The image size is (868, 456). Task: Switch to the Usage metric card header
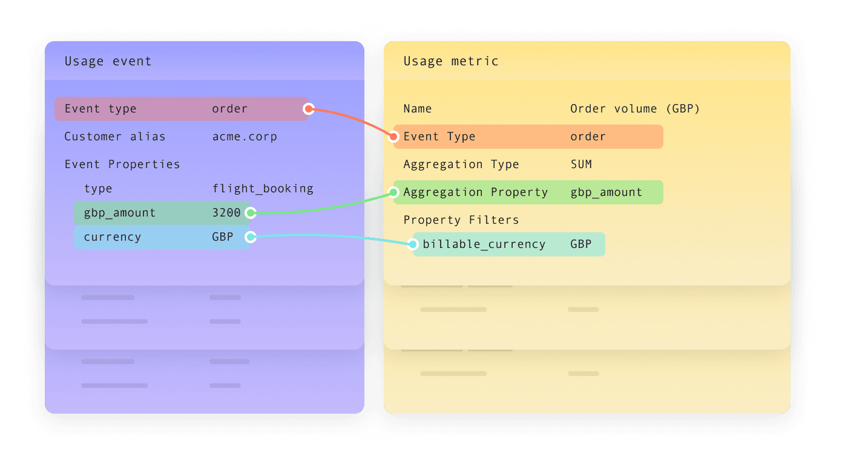451,60
